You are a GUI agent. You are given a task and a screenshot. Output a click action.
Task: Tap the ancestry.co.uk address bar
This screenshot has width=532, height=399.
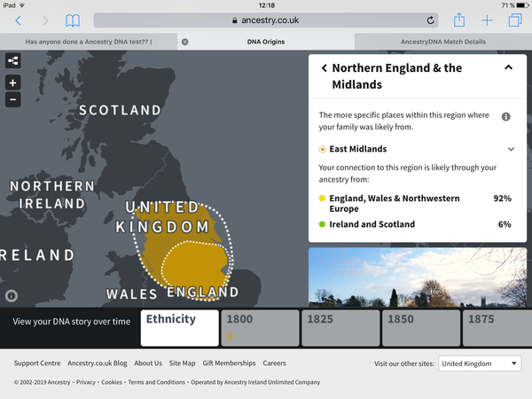tap(266, 20)
